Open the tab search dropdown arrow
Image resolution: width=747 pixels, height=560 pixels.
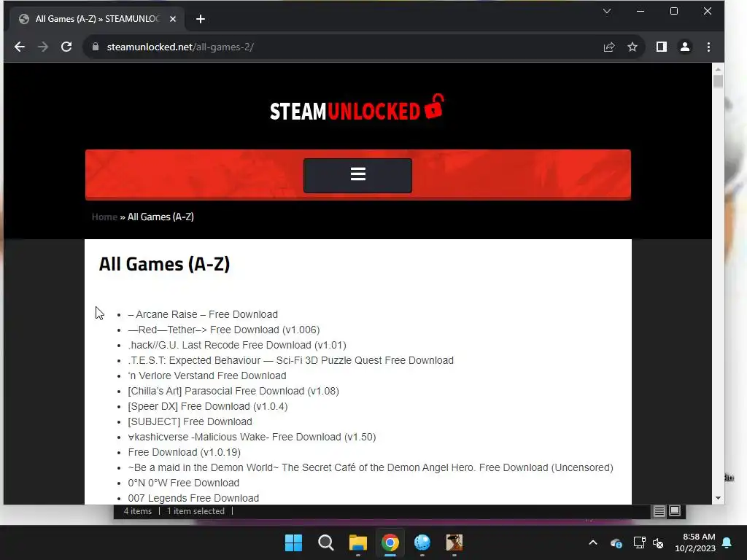(606, 11)
